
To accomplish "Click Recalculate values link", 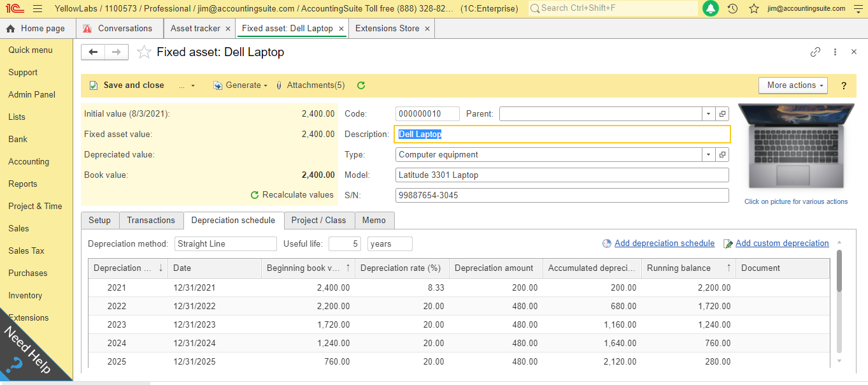I will pyautogui.click(x=292, y=195).
